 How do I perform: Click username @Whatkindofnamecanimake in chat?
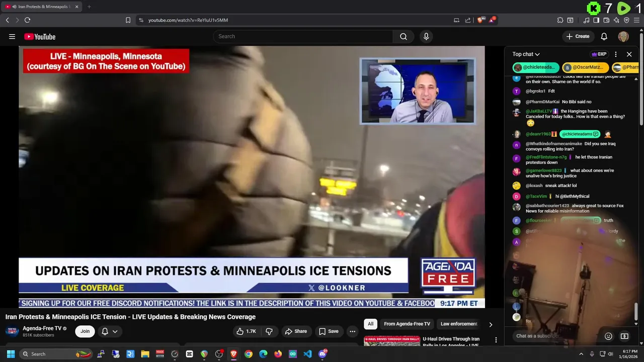click(x=554, y=144)
